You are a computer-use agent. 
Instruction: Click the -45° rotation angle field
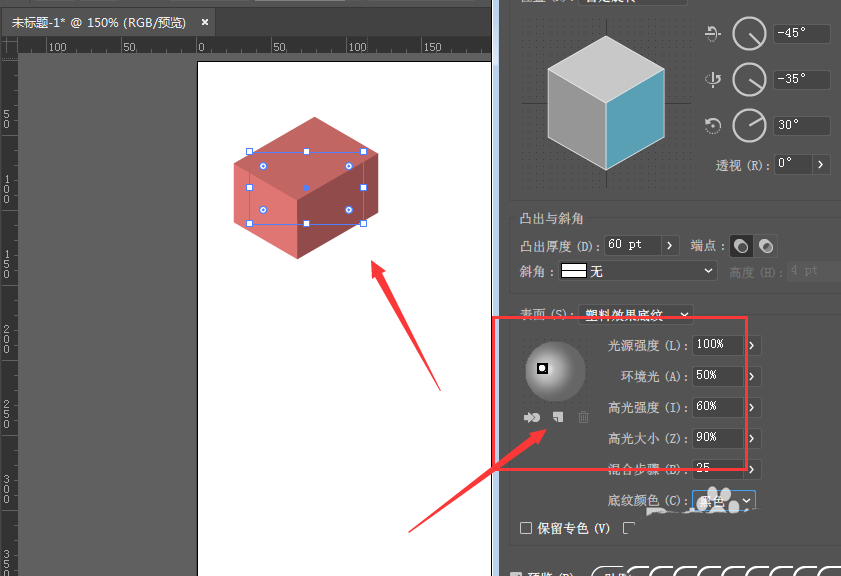(x=801, y=33)
